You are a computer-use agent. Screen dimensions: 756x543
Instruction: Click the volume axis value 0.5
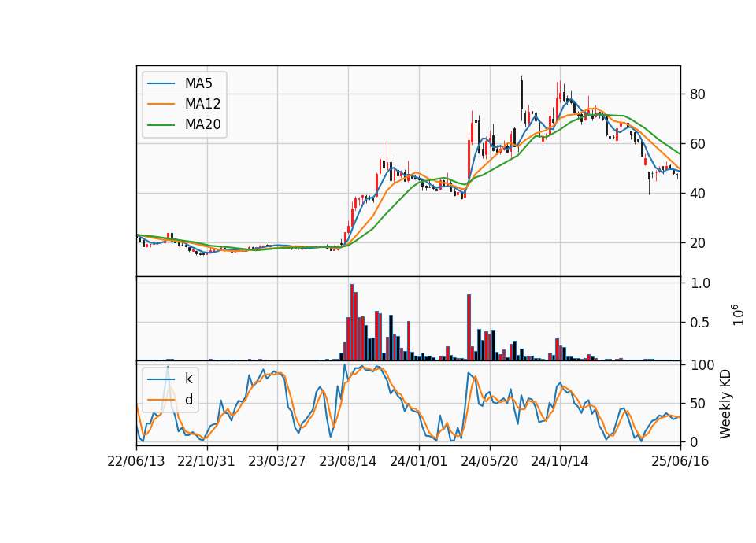700,323
